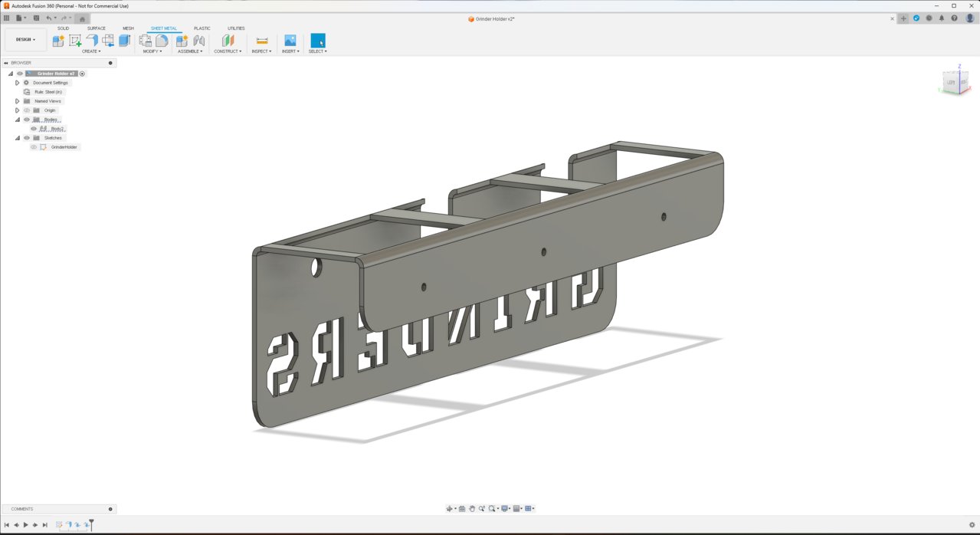Expand the Origin folder

[x=17, y=110]
